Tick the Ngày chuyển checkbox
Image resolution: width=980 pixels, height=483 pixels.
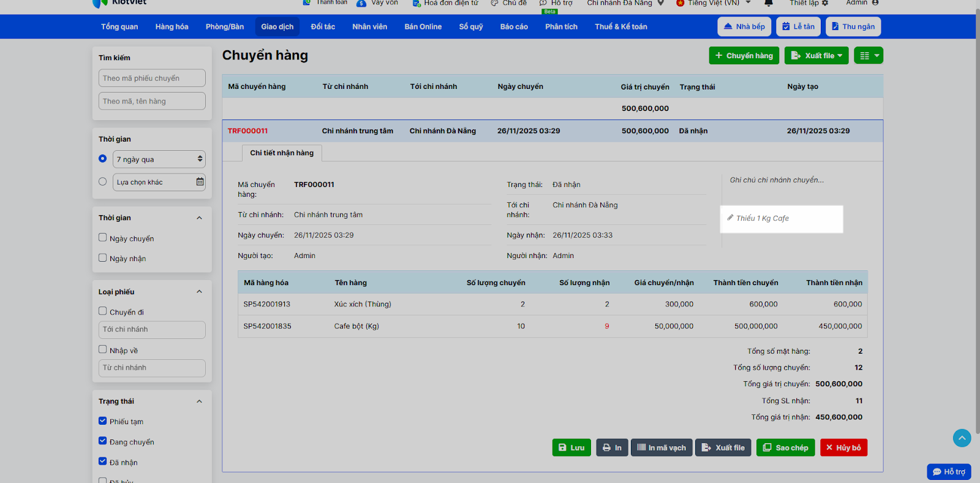pyautogui.click(x=103, y=238)
